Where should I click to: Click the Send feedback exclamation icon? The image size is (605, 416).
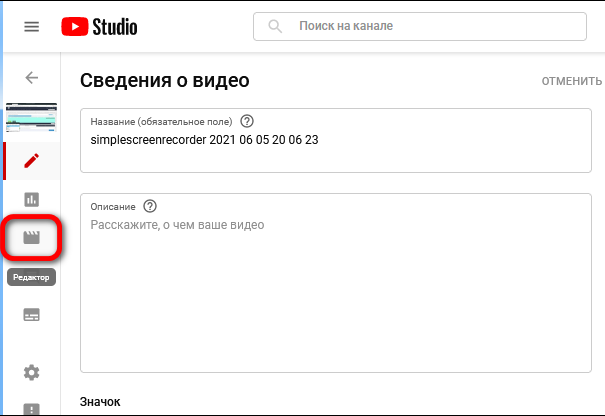point(32,409)
